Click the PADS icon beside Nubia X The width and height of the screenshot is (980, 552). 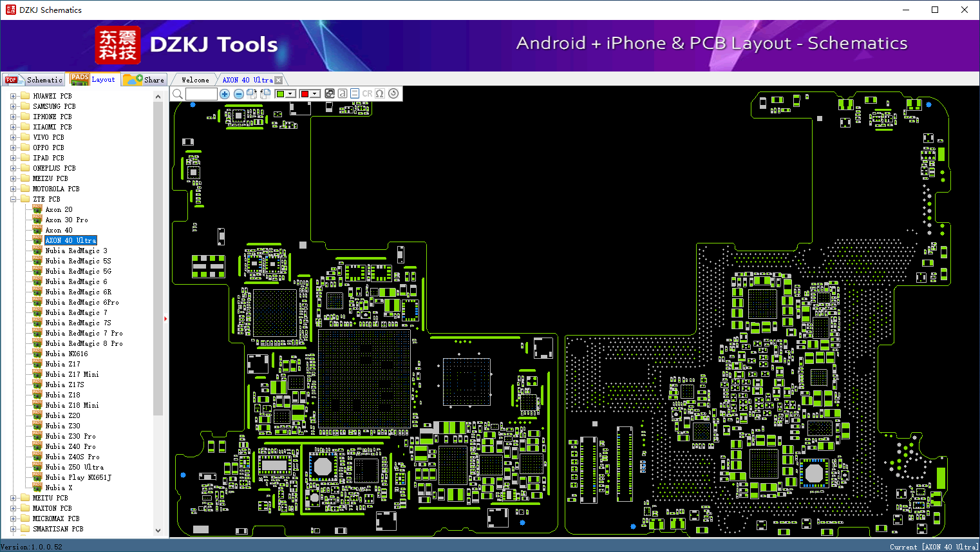(37, 488)
